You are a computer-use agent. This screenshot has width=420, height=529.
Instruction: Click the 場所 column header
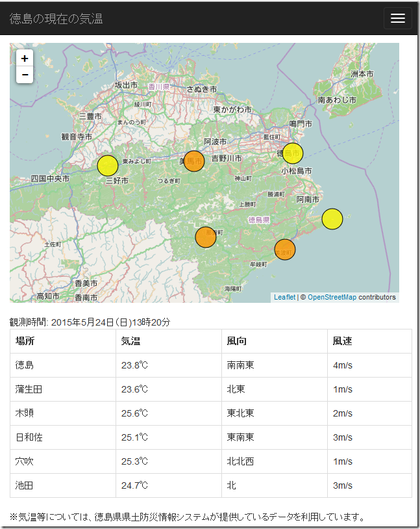point(63,341)
